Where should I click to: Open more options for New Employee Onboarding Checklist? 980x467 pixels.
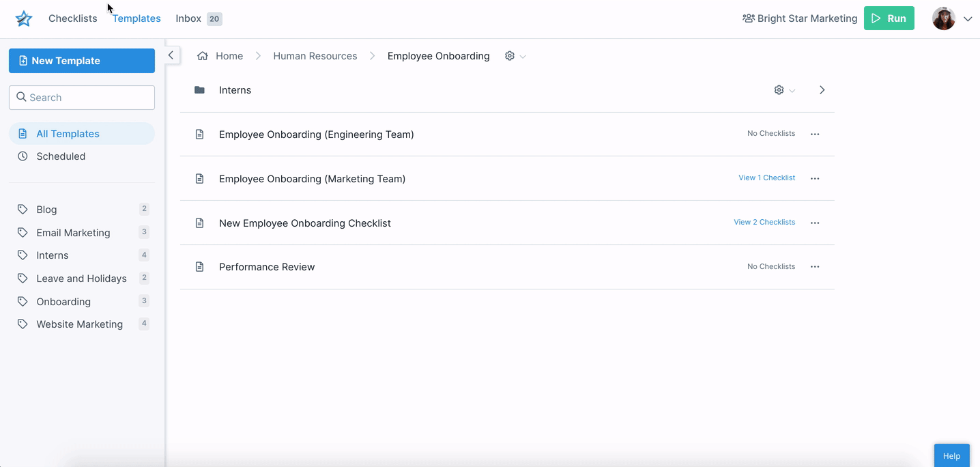click(815, 223)
